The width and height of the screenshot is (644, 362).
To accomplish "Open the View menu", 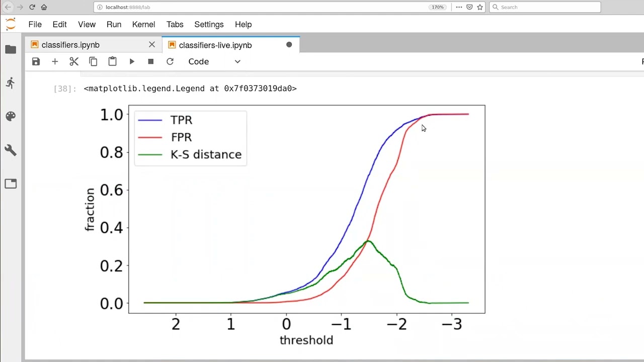I will coord(87,24).
